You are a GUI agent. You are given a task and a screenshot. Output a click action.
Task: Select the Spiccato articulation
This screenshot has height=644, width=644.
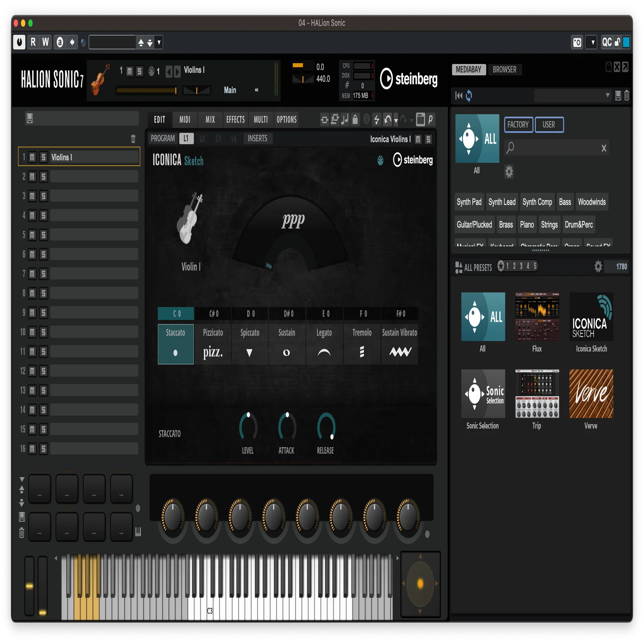[250, 344]
